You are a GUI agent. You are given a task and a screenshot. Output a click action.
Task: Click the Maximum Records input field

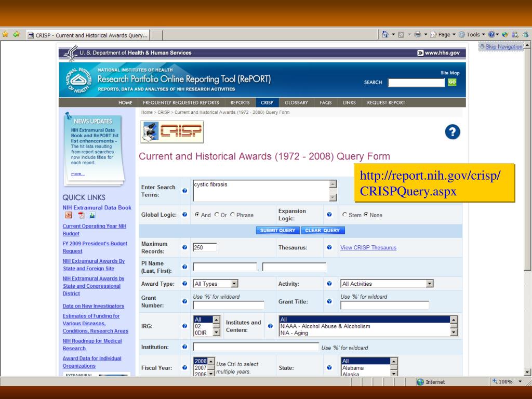point(205,247)
